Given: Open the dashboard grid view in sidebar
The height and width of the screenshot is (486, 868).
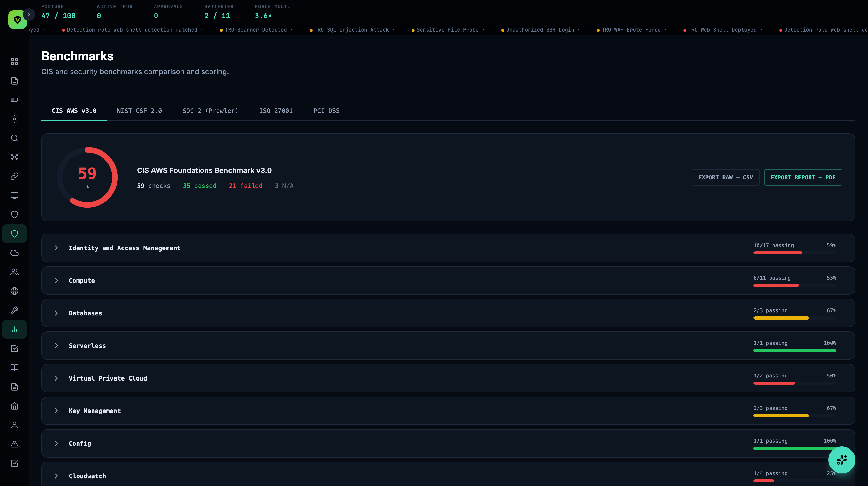Looking at the screenshot, I should click(x=14, y=62).
